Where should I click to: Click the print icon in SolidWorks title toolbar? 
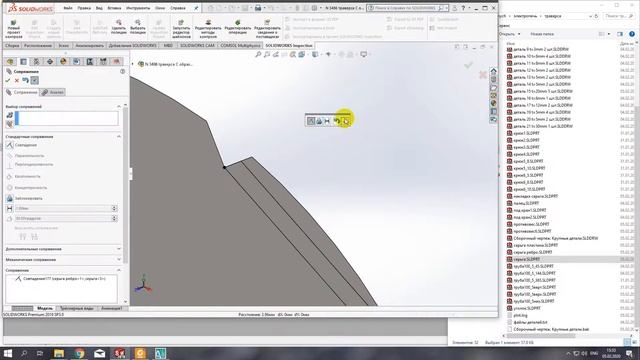point(258,8)
